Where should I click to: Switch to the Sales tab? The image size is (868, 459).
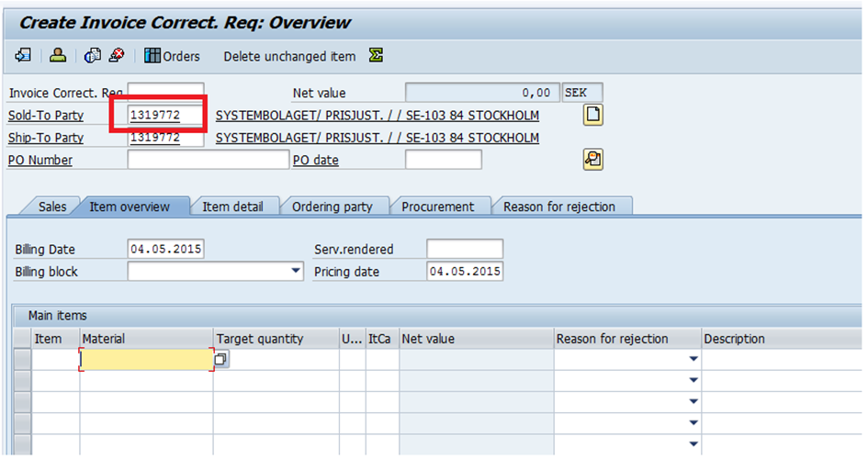[51, 207]
